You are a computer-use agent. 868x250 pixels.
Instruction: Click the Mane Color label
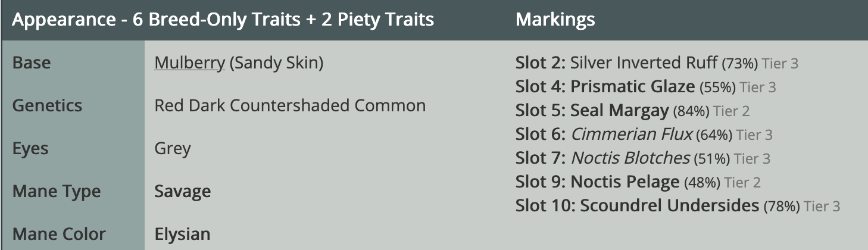[x=59, y=234]
